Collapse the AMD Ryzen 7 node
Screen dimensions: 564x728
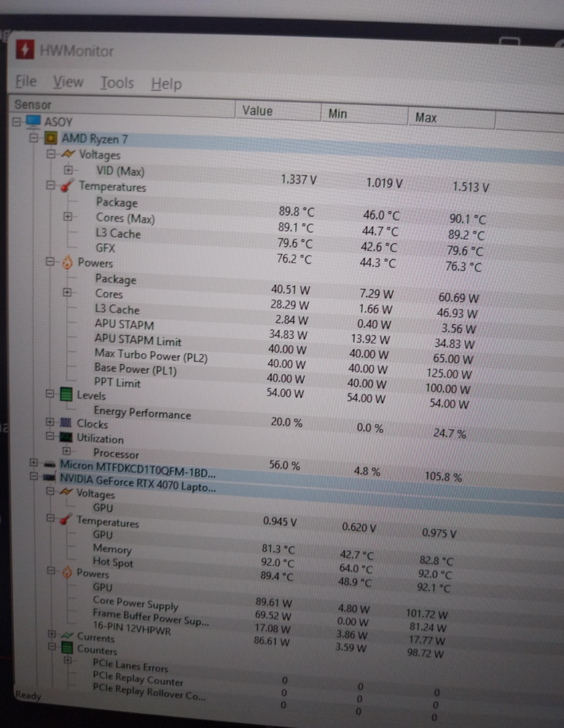click(x=34, y=138)
